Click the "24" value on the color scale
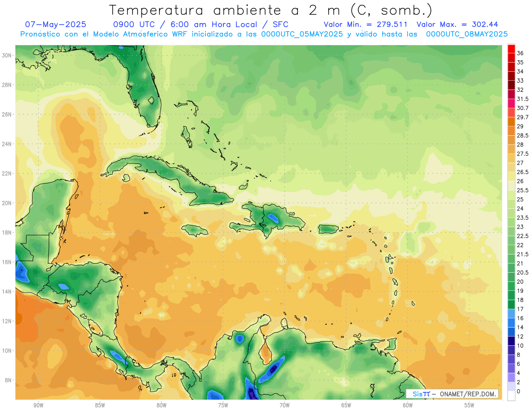 tap(520, 208)
